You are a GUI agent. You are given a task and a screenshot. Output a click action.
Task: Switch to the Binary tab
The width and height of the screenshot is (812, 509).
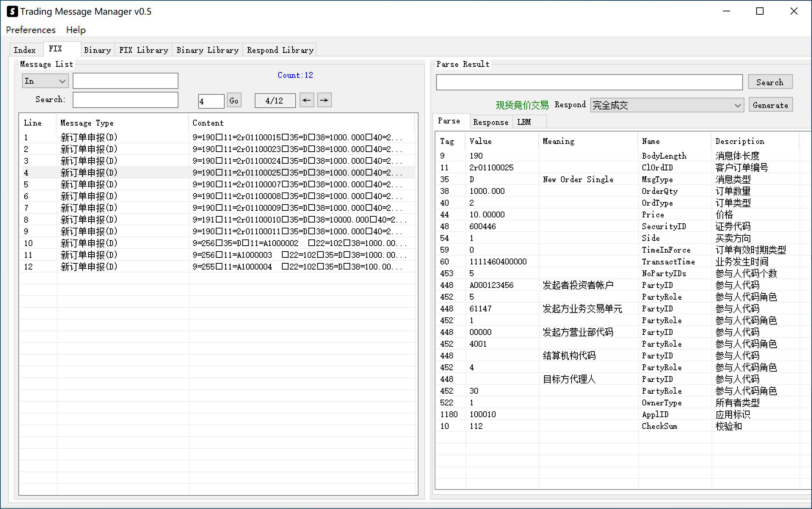[x=97, y=50]
